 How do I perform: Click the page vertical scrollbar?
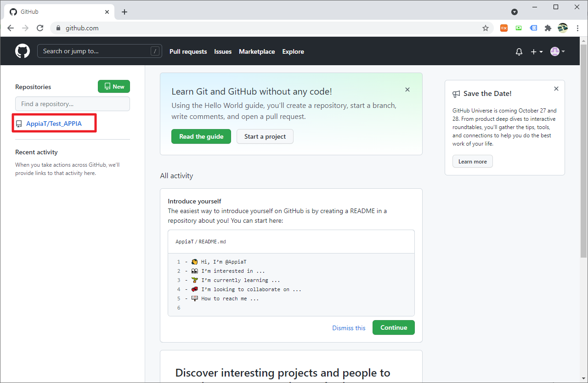coord(584,151)
